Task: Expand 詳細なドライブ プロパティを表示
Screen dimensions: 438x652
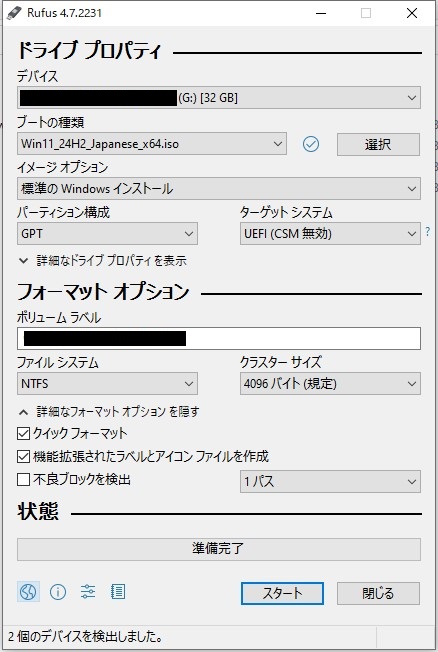Action: pos(102,261)
